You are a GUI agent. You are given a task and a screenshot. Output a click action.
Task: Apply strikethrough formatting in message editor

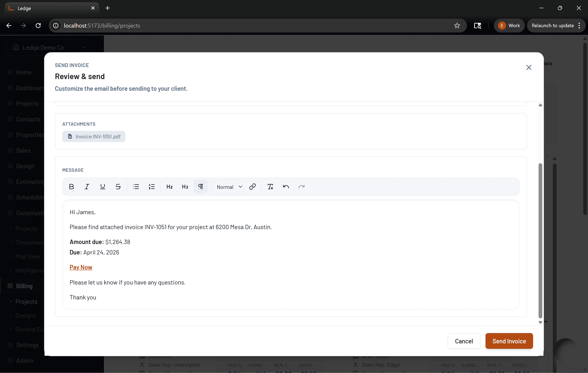[118, 187]
